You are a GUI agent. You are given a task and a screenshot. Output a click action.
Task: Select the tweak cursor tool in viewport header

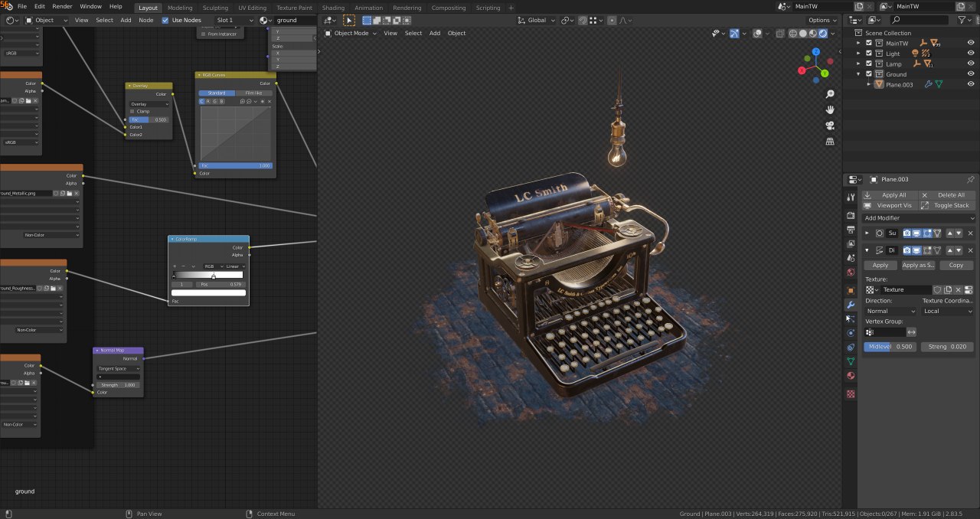tap(349, 21)
